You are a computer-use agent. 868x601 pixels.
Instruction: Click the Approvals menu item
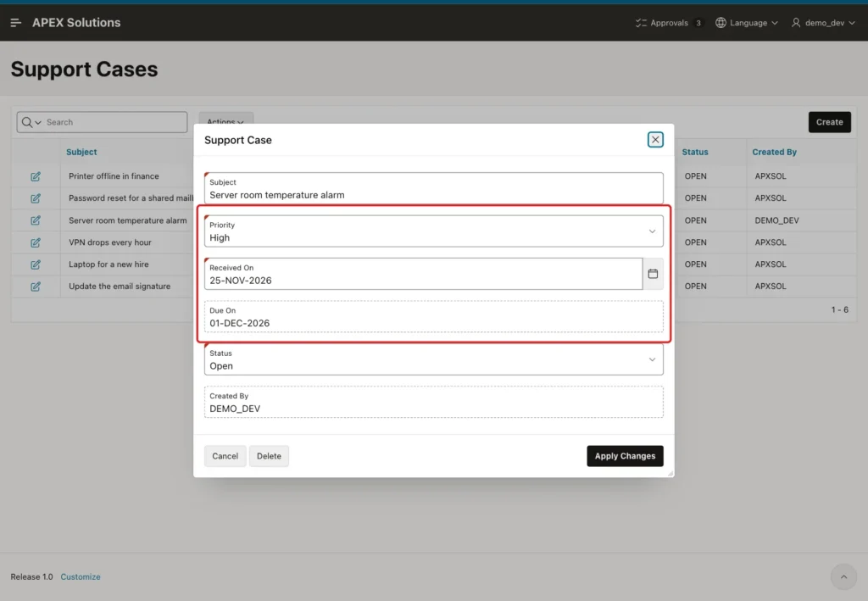coord(670,23)
